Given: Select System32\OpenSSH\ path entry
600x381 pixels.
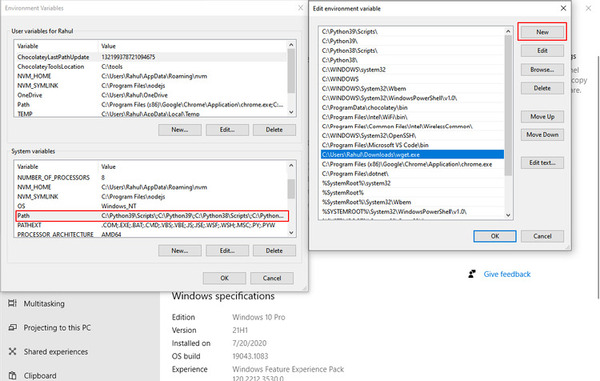Looking at the screenshot, I should tap(412, 136).
